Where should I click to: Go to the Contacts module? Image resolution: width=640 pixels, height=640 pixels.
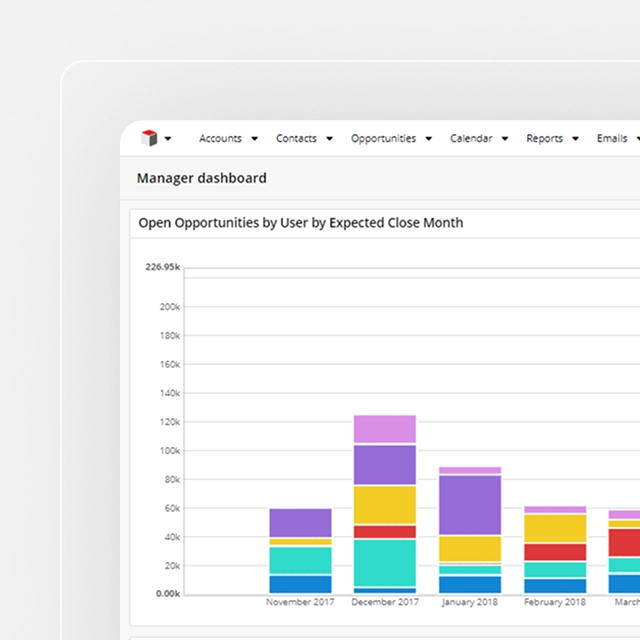click(296, 139)
